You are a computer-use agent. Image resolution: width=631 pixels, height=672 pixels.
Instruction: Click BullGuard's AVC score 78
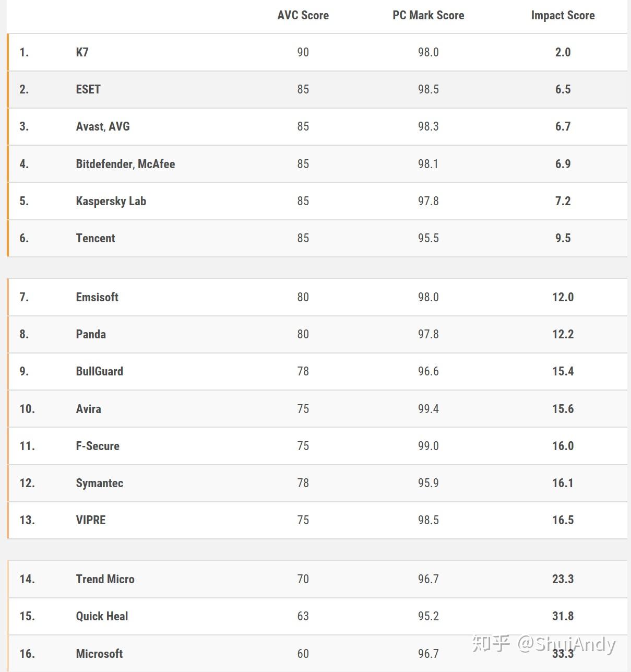[x=303, y=371]
